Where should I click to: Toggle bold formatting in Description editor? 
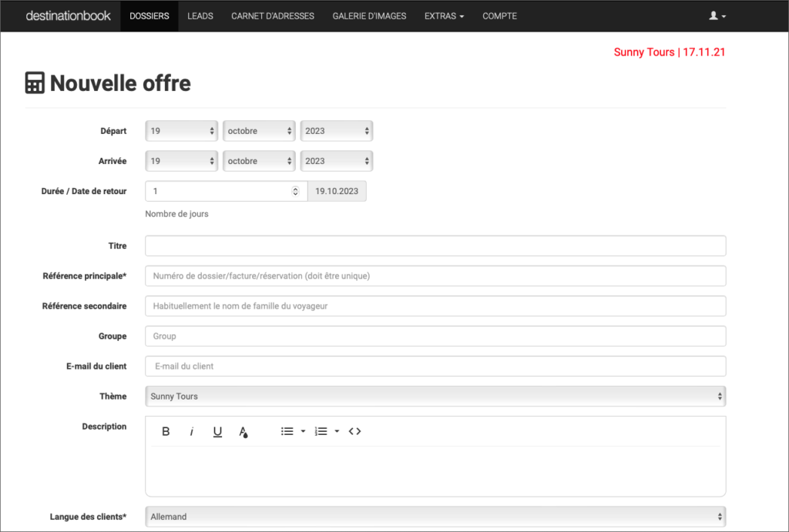point(166,432)
